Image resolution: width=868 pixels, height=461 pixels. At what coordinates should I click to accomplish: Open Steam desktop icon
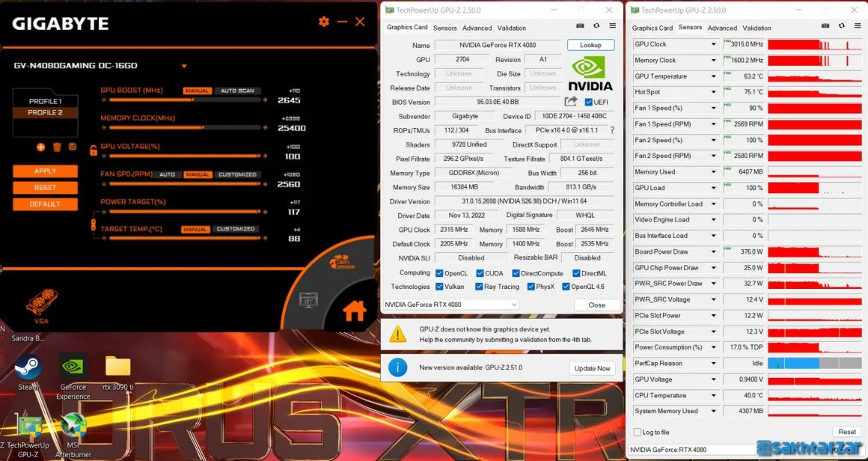coord(28,372)
